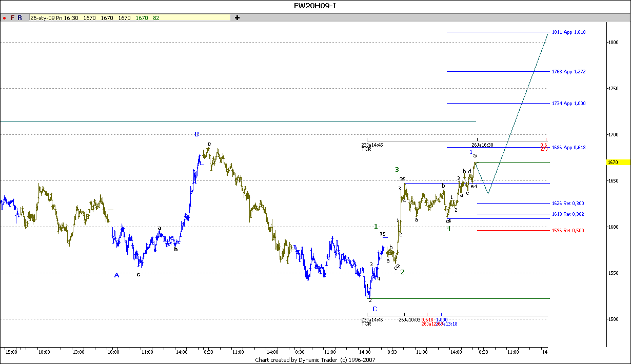The image size is (631, 364).
Task: Click the 1700 price axis label
Action: [x=613, y=135]
